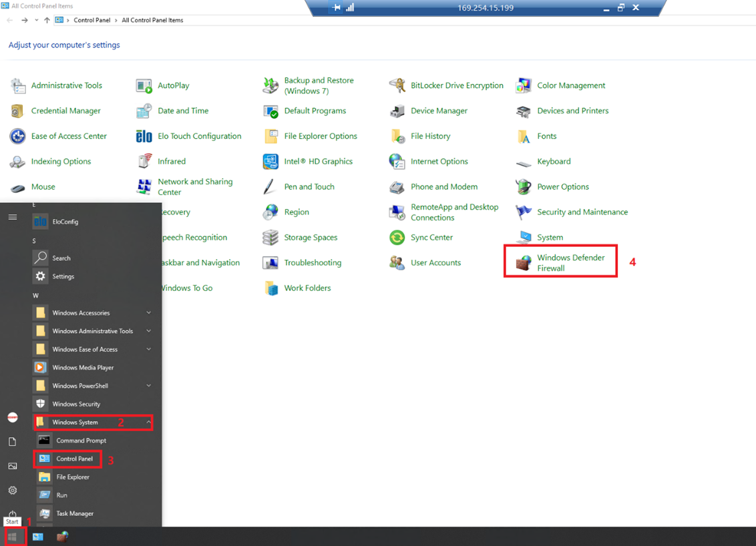Click the Start menu hamburger icon
This screenshot has width=756, height=546.
pos(13,218)
